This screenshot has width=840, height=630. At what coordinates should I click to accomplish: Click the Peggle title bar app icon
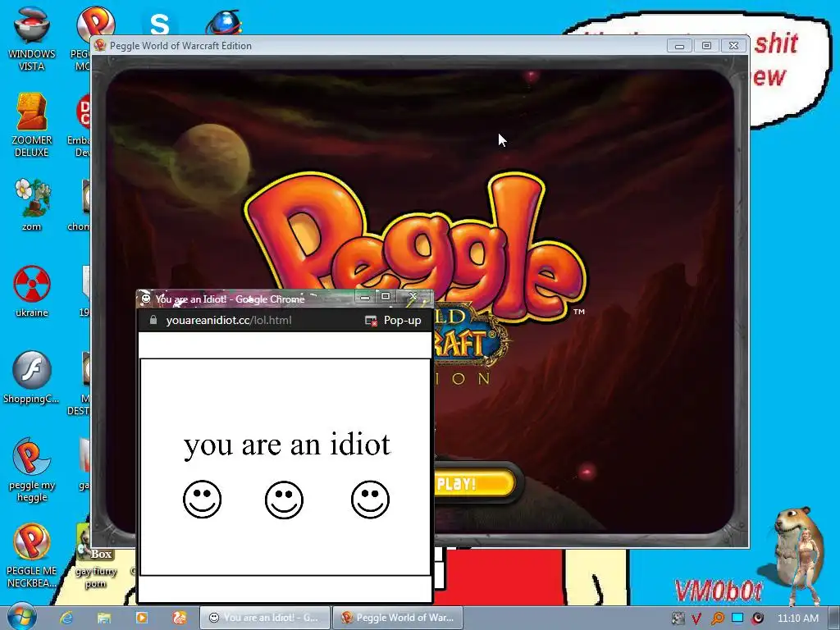100,46
